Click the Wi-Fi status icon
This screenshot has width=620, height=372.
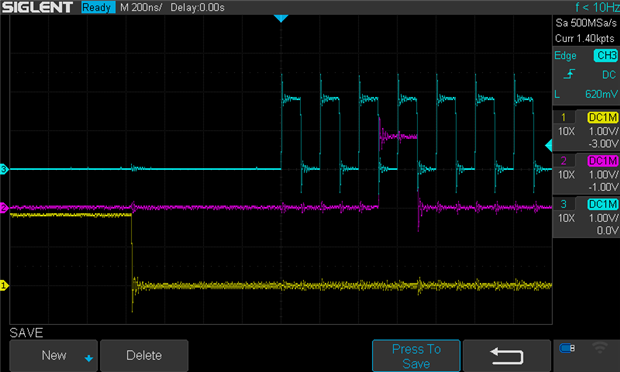click(x=600, y=348)
